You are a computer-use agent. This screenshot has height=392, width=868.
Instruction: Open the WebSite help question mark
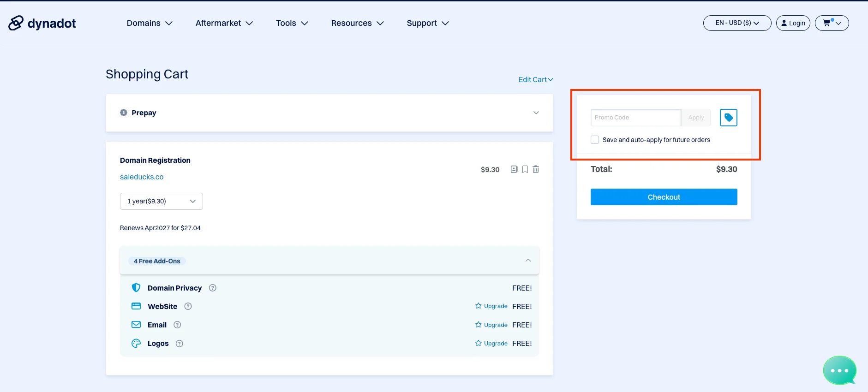(188, 306)
